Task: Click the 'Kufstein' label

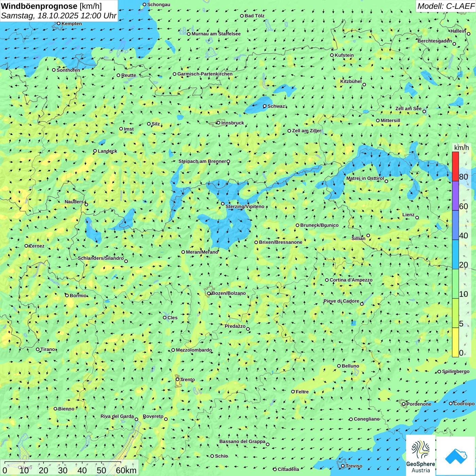Action: pos(344,55)
